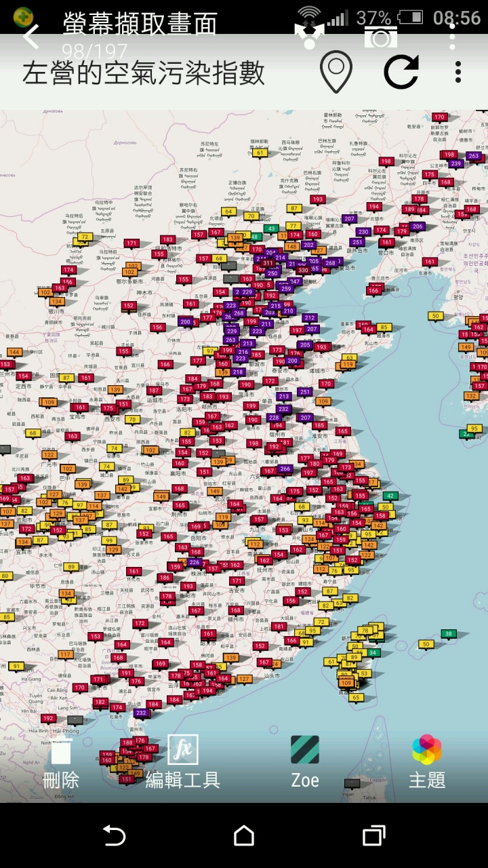488x868 pixels.
Task: Select the orange 109 marker on Taiwan
Action: [x=346, y=684]
